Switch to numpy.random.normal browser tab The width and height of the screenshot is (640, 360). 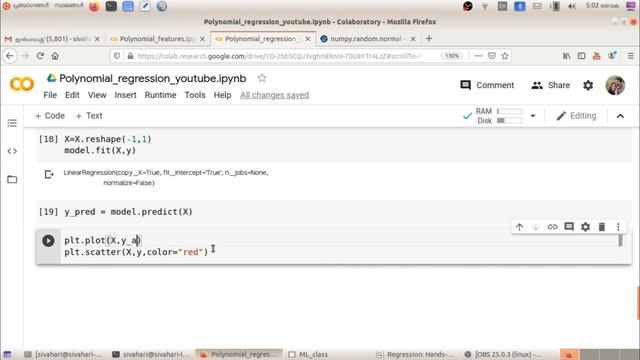point(366,39)
